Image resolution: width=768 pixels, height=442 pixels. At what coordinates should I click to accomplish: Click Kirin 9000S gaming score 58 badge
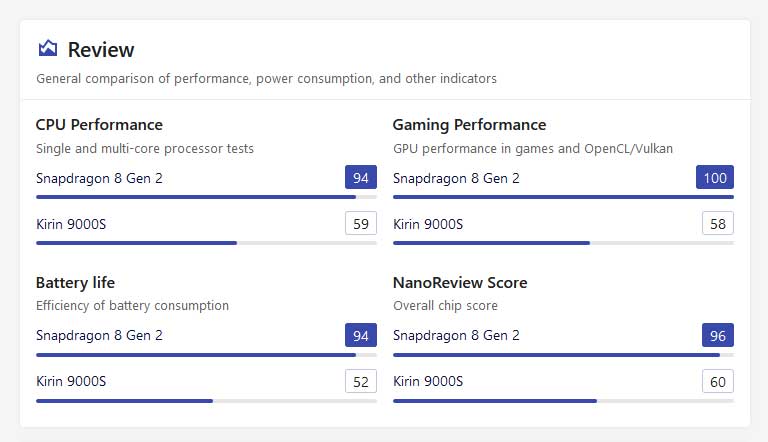(718, 223)
